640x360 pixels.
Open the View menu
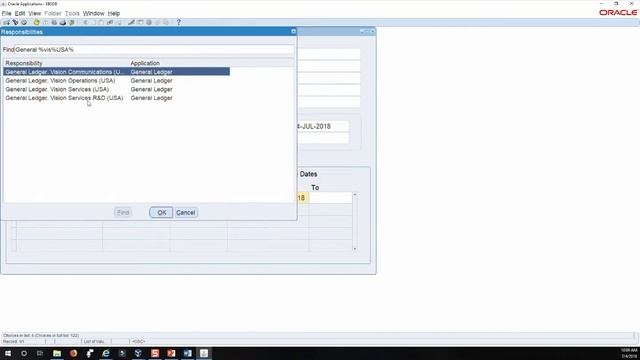(35, 13)
